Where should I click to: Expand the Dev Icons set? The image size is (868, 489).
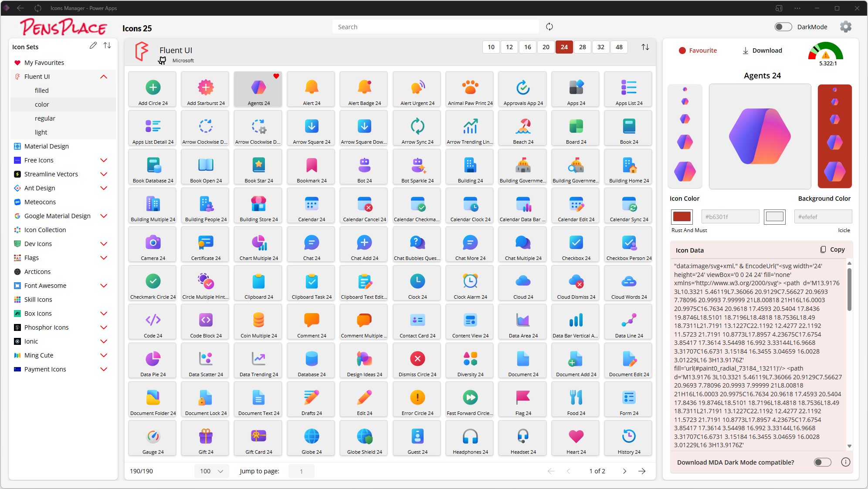coord(104,244)
